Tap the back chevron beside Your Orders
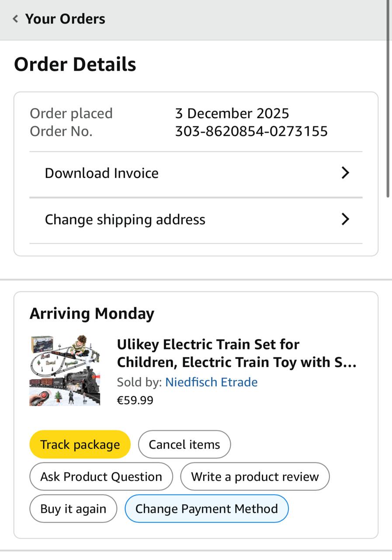 16,19
